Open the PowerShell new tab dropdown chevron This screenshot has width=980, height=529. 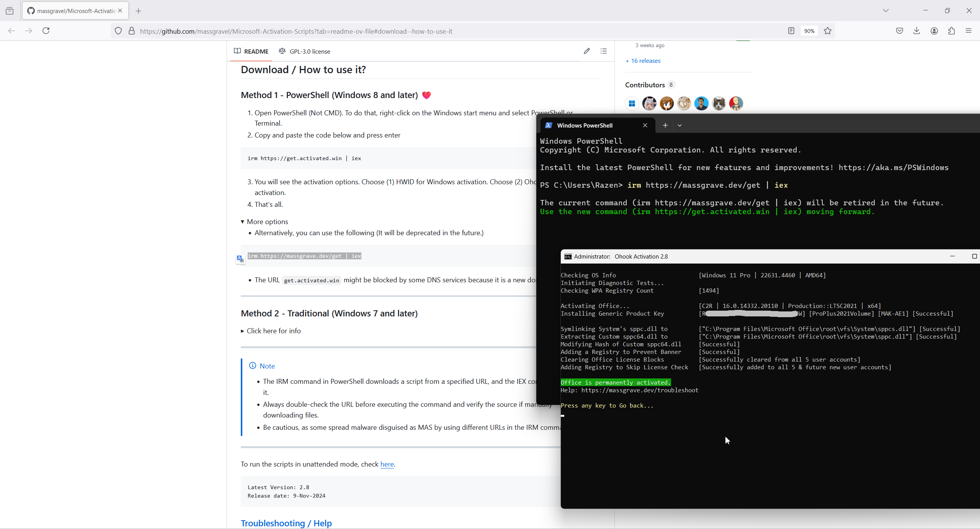coord(679,125)
